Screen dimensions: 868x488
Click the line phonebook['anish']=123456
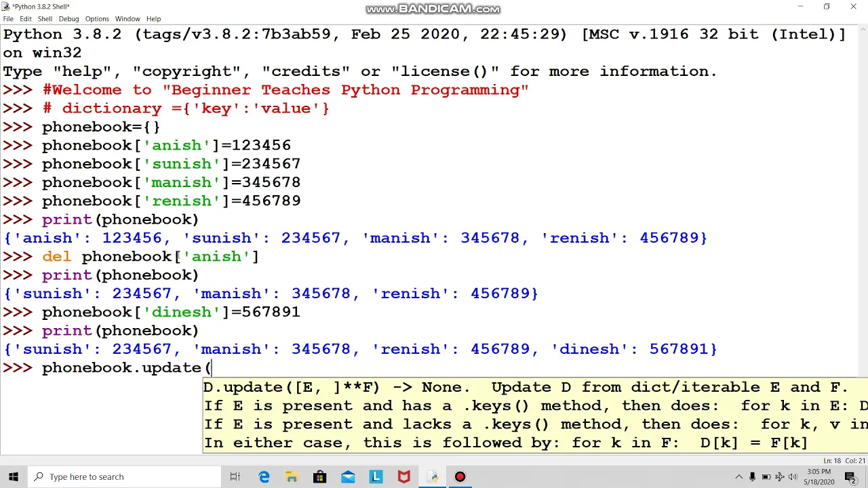click(166, 145)
